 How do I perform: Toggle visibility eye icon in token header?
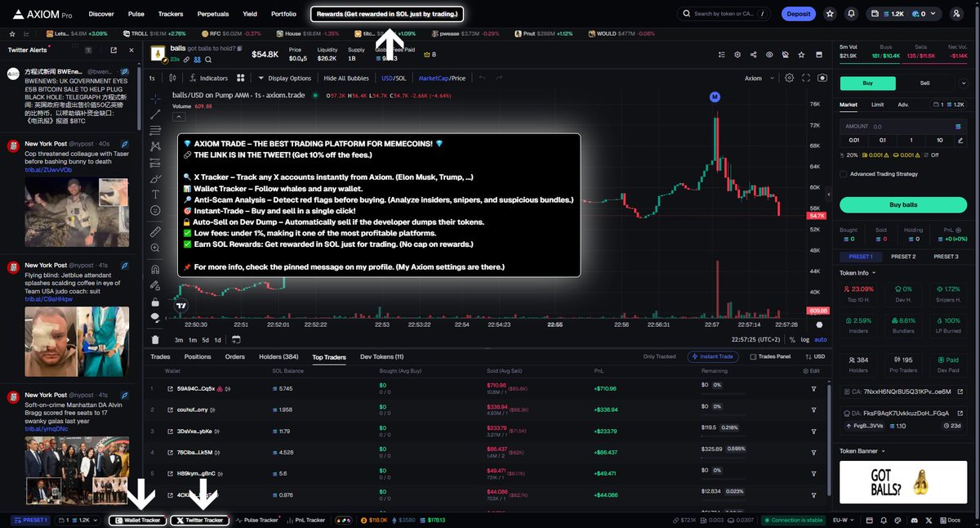769,55
